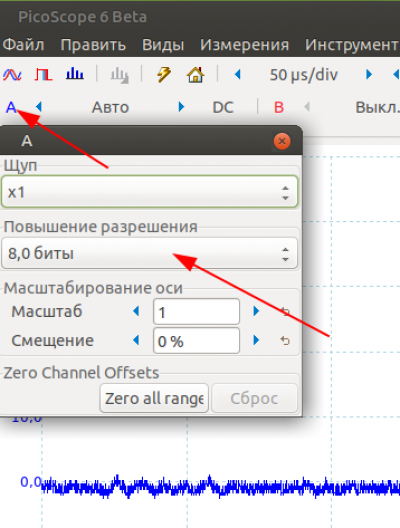Reset Смещение with the undo arrow
400x528 pixels.
tap(285, 341)
